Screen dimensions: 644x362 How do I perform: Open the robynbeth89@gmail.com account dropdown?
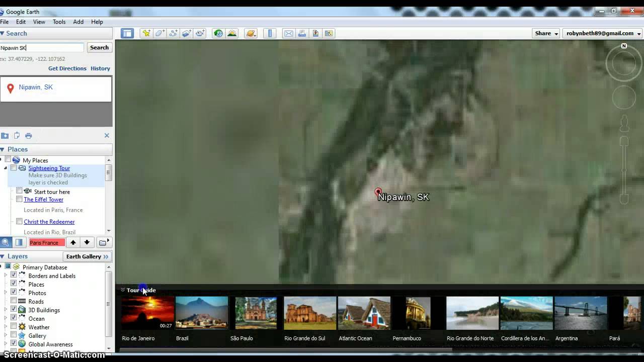coord(603,33)
